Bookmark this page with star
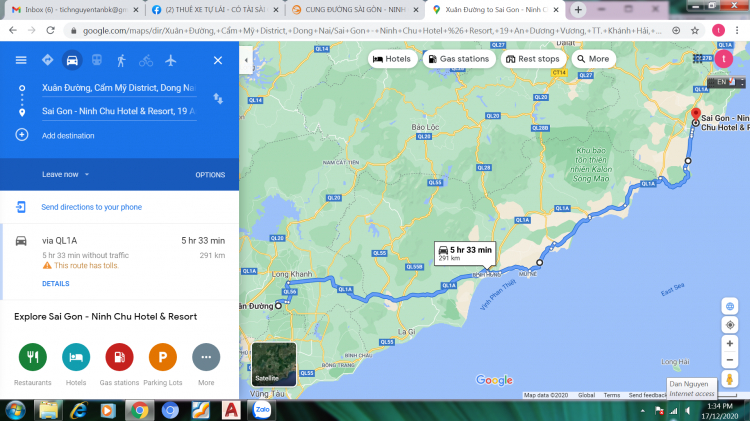 tap(695, 31)
